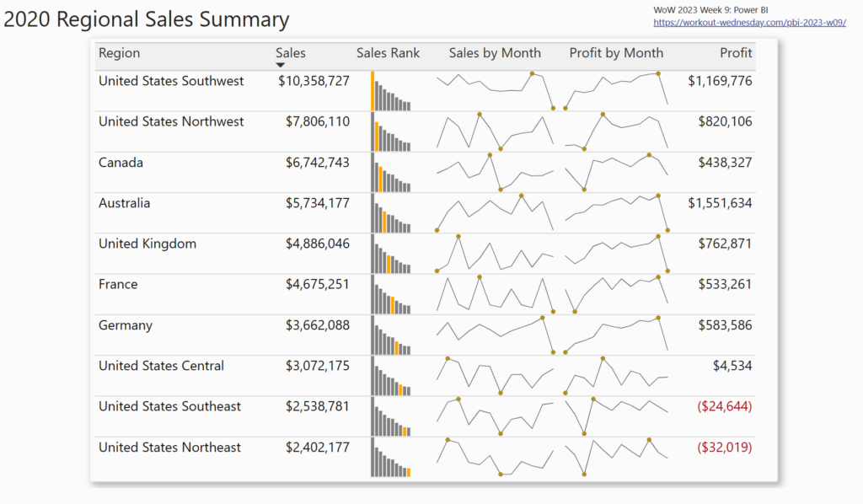Screen dimensions: 863x504
Task: Select the $10,358,727 sales value
Action: click(314, 81)
